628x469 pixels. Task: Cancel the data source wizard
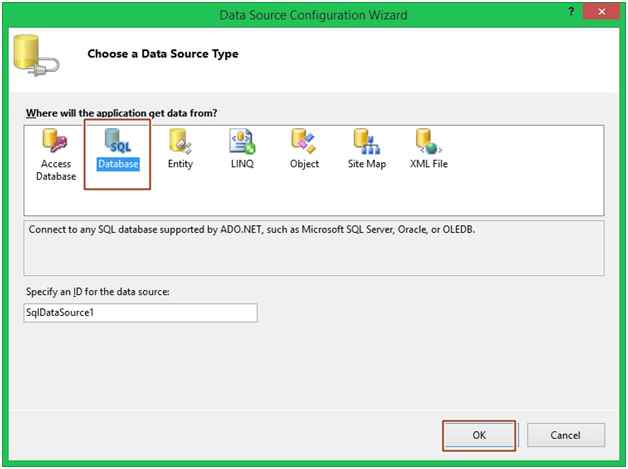566,435
